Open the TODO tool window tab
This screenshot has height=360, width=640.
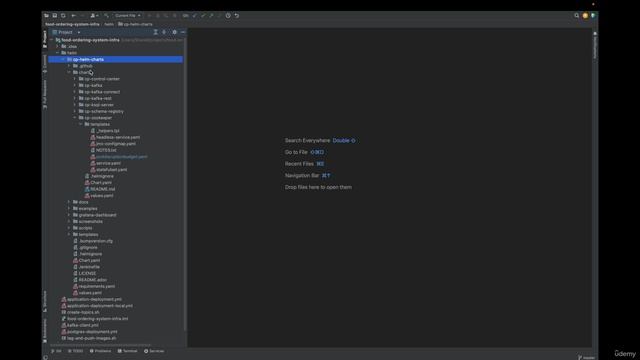76,351
